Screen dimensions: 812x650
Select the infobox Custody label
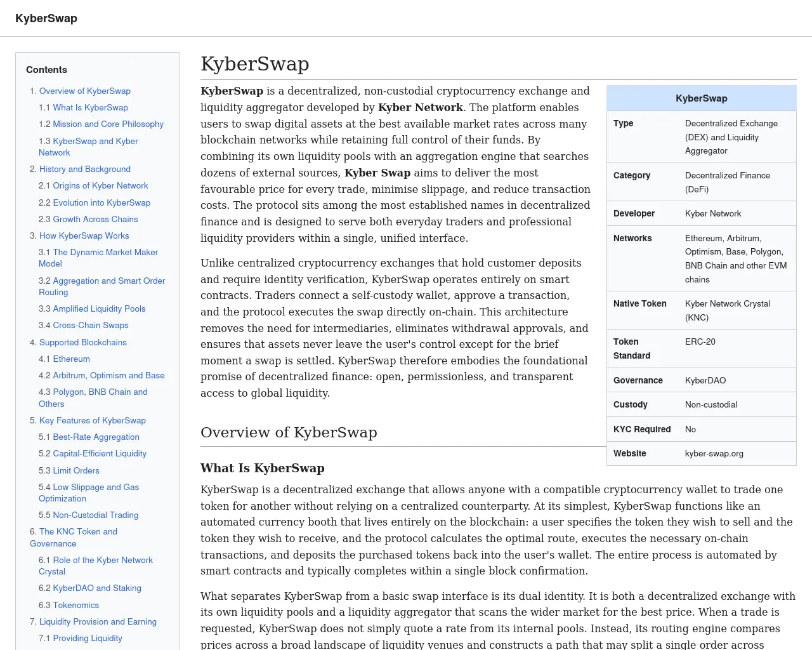(x=631, y=404)
